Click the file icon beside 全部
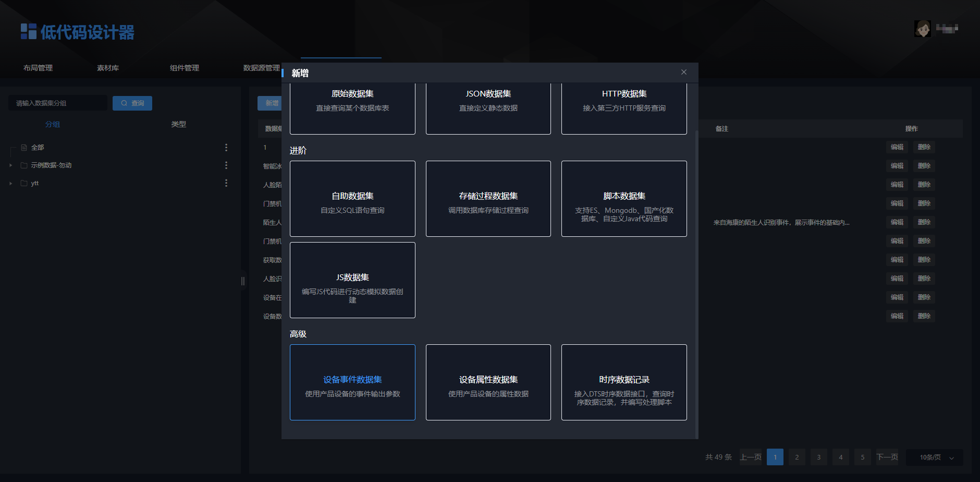 [x=24, y=148]
